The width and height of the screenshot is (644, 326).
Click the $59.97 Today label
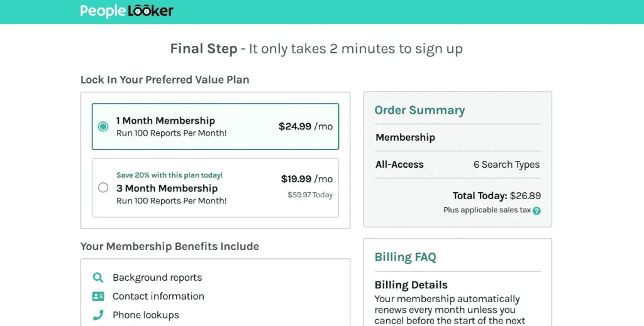pyautogui.click(x=310, y=195)
